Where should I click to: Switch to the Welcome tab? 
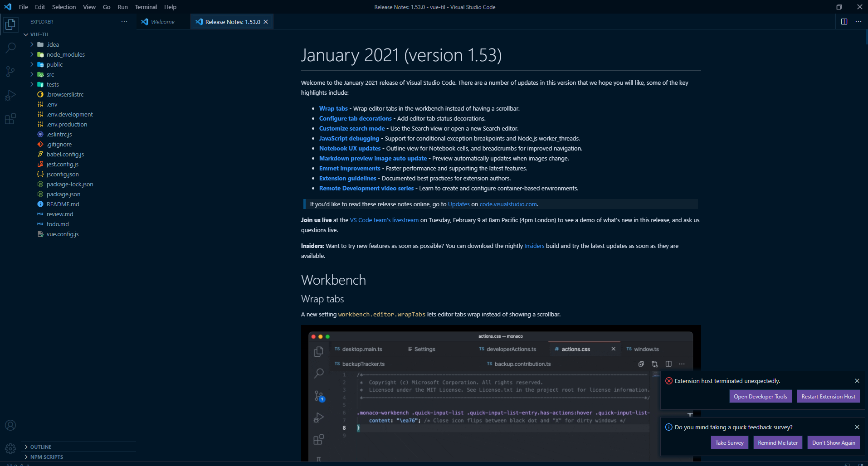(x=163, y=22)
